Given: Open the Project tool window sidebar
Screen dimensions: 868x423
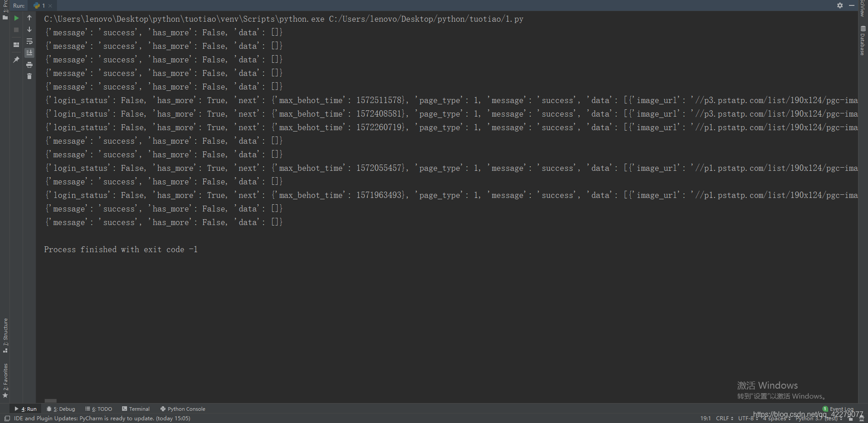Looking at the screenshot, I should point(5,10).
